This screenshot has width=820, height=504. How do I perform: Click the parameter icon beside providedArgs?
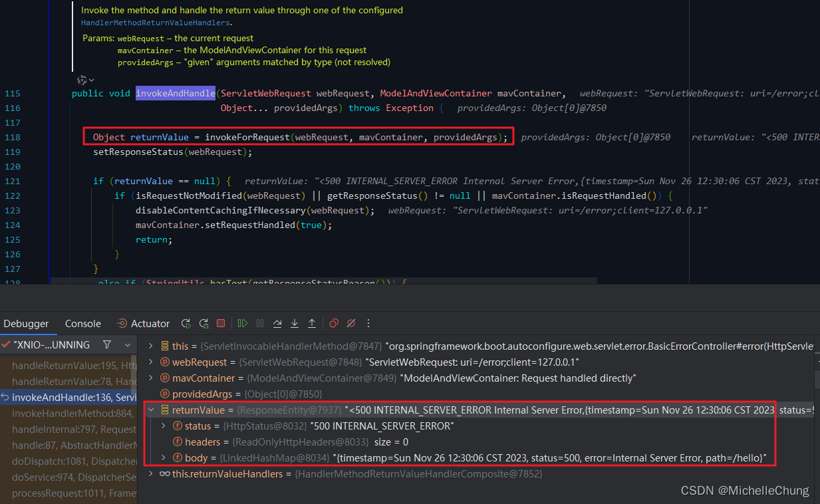pyautogui.click(x=164, y=394)
